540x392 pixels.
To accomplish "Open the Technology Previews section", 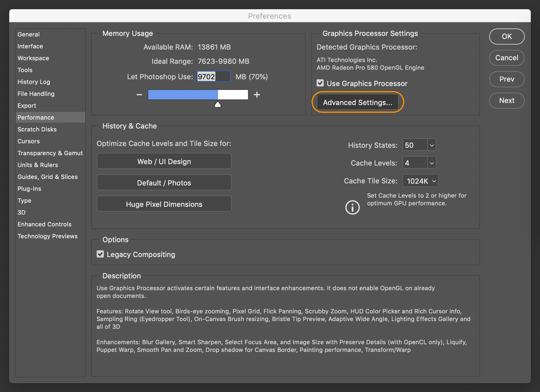I will [x=48, y=236].
